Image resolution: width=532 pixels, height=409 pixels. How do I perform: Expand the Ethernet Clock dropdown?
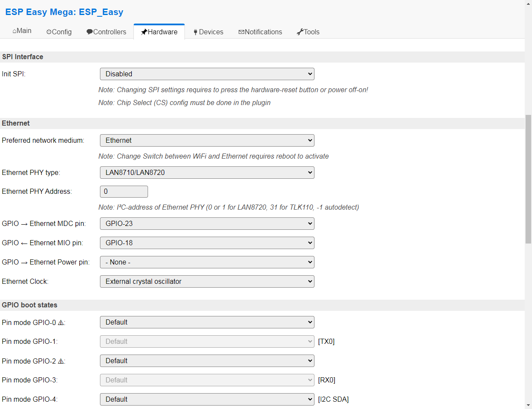[x=207, y=281]
